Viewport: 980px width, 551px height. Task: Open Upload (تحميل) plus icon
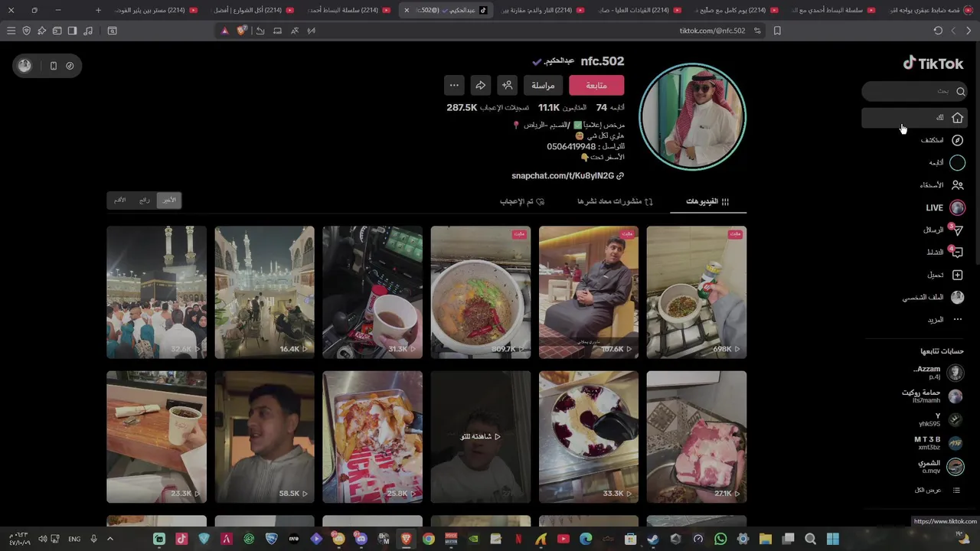click(x=957, y=275)
